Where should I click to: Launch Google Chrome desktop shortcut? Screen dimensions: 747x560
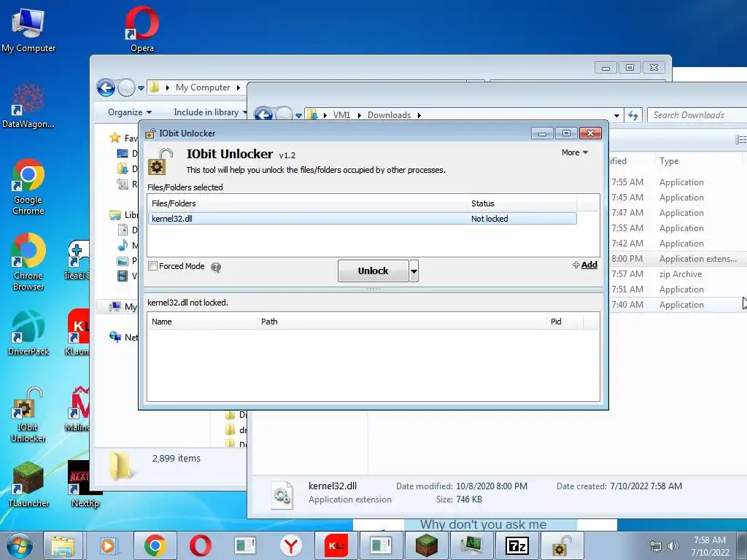click(28, 187)
